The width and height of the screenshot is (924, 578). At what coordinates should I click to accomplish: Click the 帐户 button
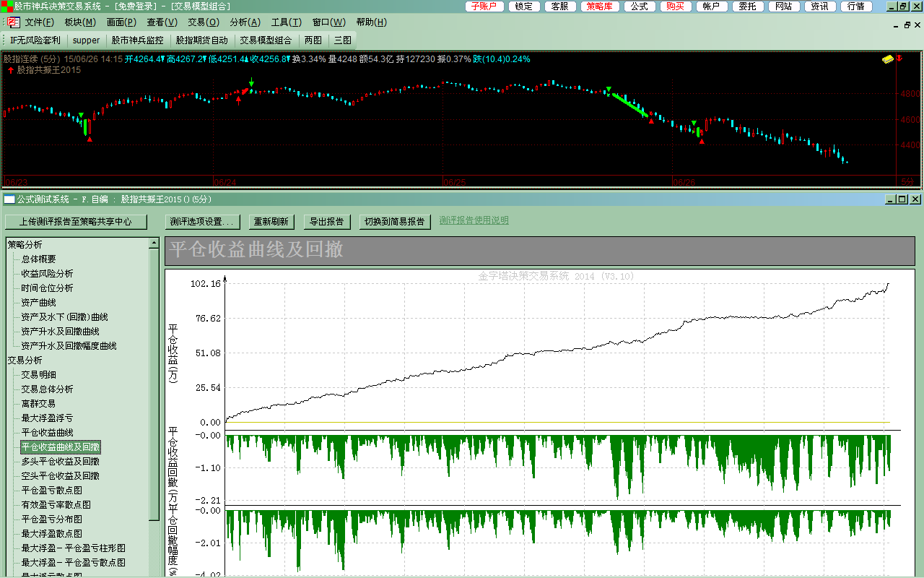pos(711,7)
